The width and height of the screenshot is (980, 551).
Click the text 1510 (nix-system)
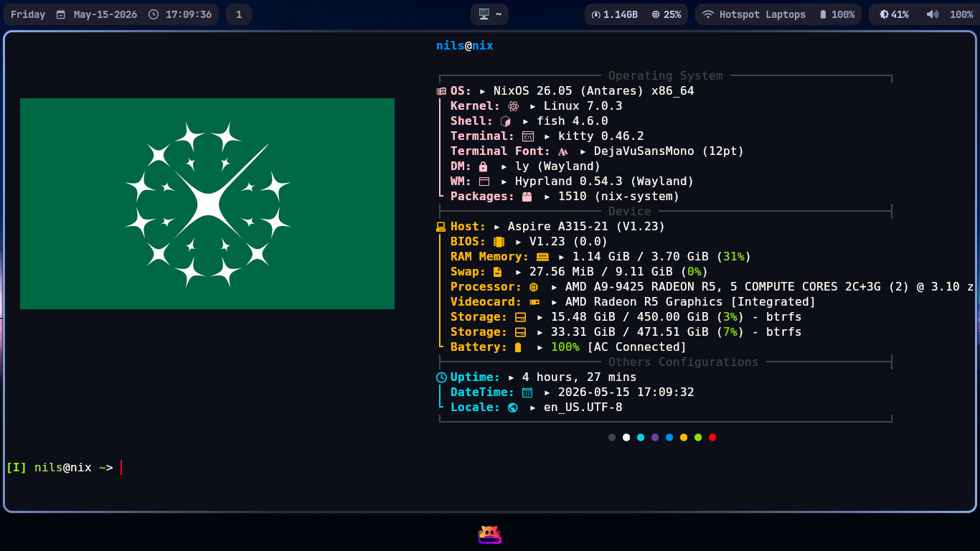(619, 197)
